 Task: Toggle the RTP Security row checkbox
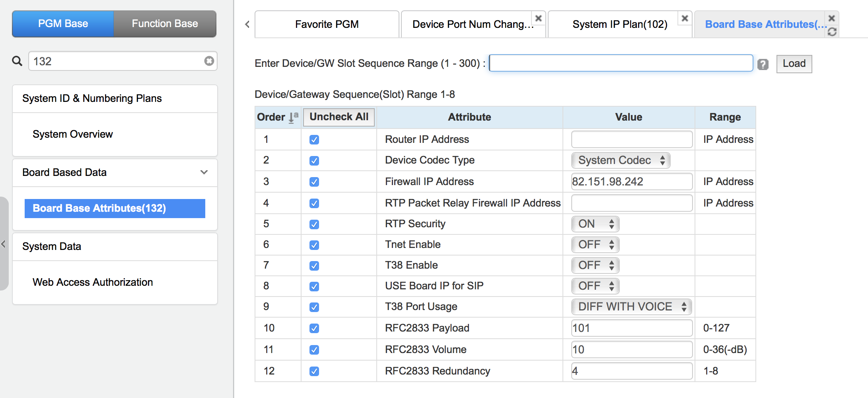pyautogui.click(x=314, y=224)
